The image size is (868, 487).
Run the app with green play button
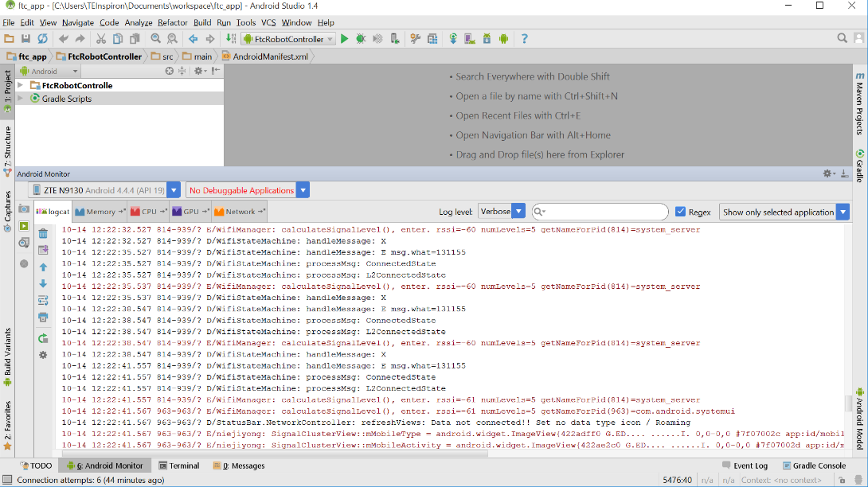coord(344,39)
